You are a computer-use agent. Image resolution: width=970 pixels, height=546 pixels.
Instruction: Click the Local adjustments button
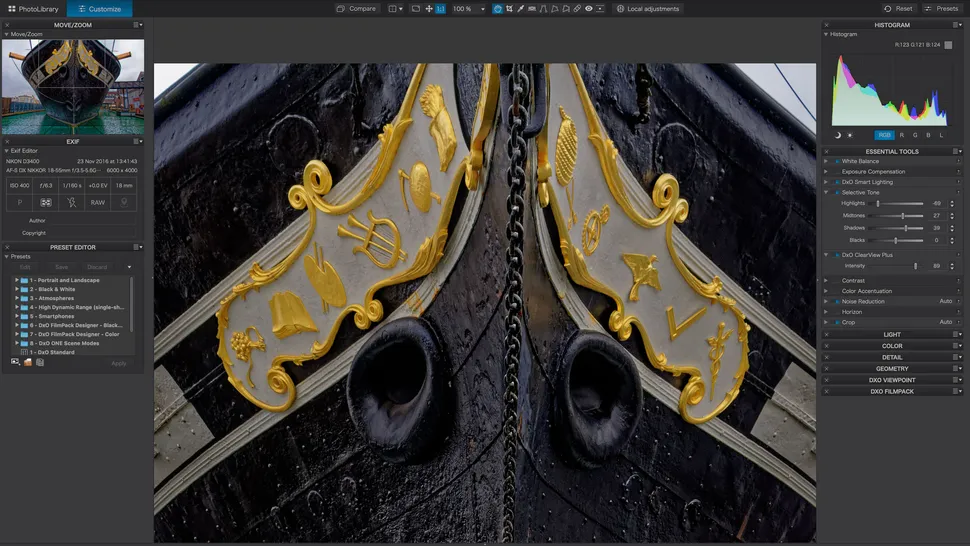(x=647, y=8)
